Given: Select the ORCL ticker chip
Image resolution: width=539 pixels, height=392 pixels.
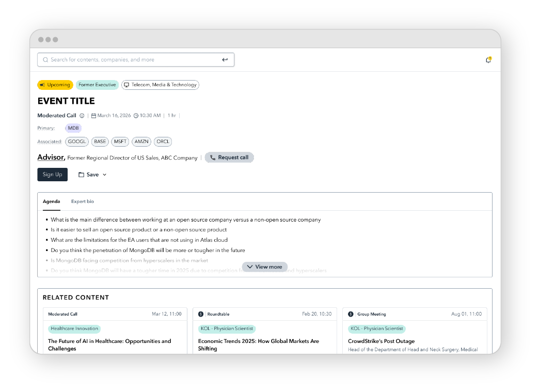Looking at the screenshot, I should pos(163,142).
